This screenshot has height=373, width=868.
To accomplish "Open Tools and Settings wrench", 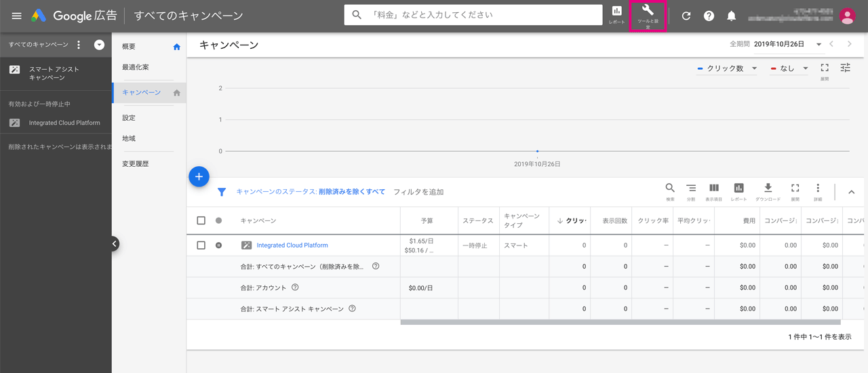I will pyautogui.click(x=648, y=16).
